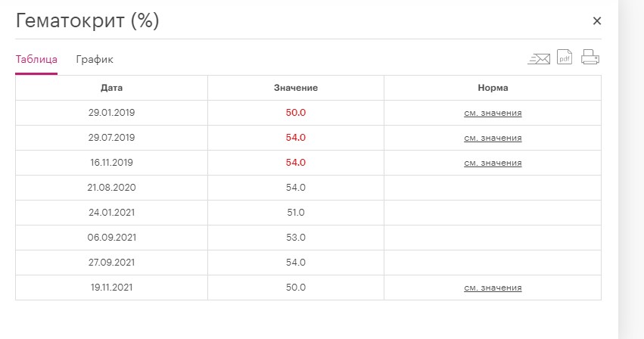The image size is (644, 339).
Task: Open см. значения link for 29.01.2019
Action: tap(493, 113)
